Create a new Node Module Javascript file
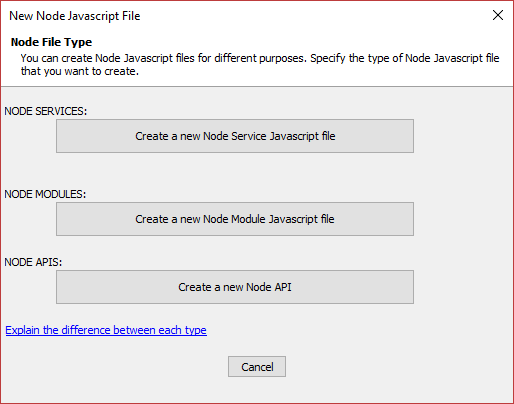 point(235,219)
